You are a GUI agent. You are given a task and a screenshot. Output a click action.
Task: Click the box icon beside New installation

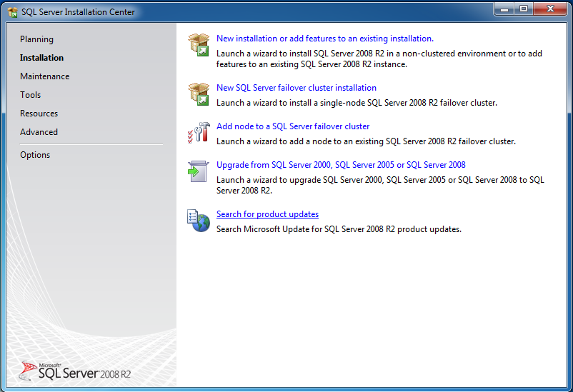coord(199,44)
